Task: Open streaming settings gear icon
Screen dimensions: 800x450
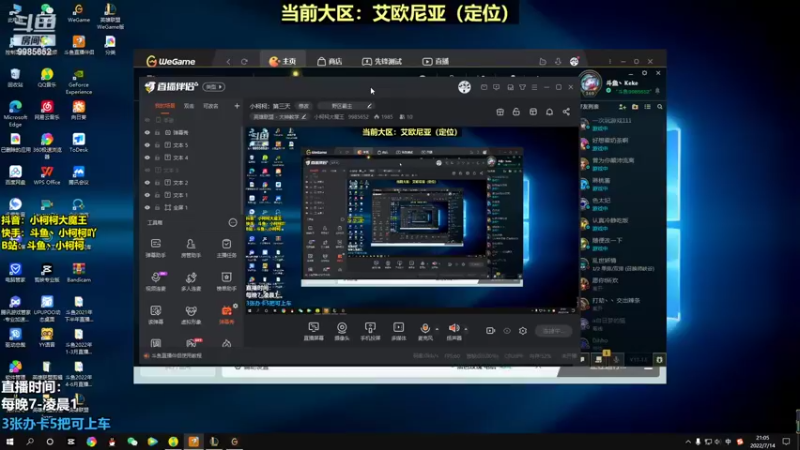Action: [x=523, y=331]
